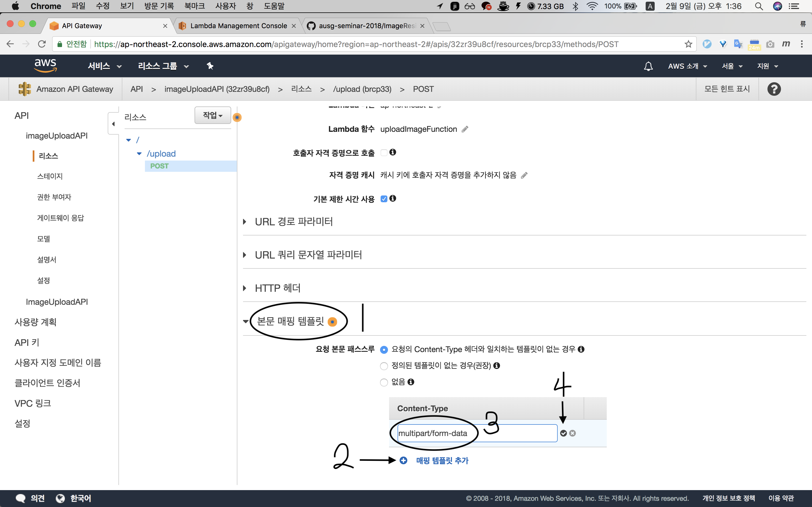Click the checkmark icon to save Content-Type
This screenshot has height=507, width=812.
tap(563, 433)
